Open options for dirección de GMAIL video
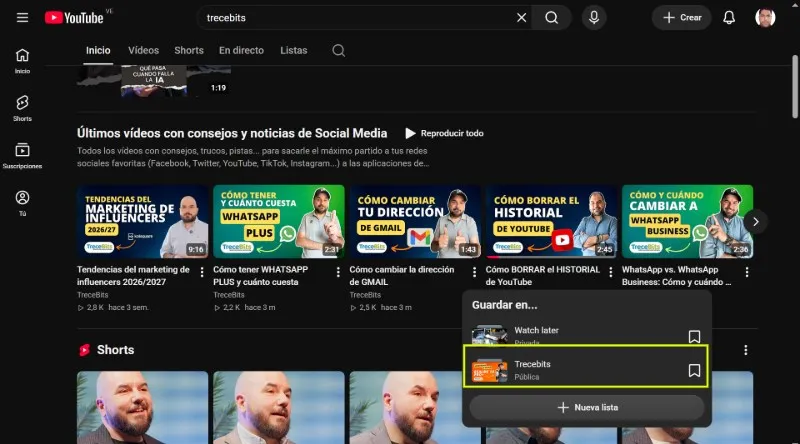 (x=474, y=272)
